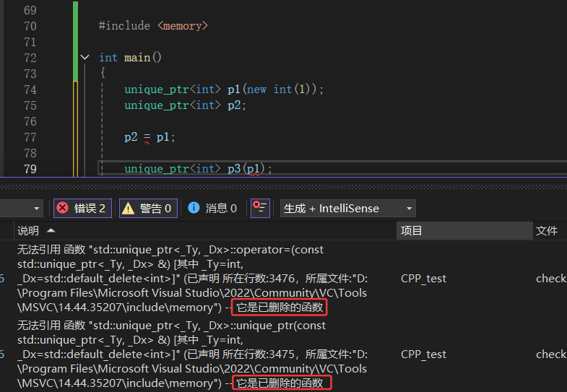This screenshot has height=392, width=567.
Task: Click the blue info icon in 消息 0
Action: coord(194,208)
